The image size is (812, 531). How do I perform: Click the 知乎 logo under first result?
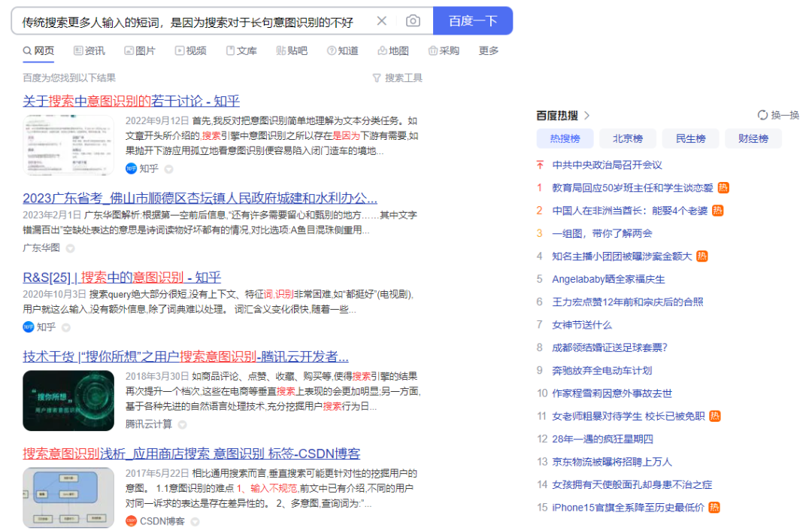[132, 168]
